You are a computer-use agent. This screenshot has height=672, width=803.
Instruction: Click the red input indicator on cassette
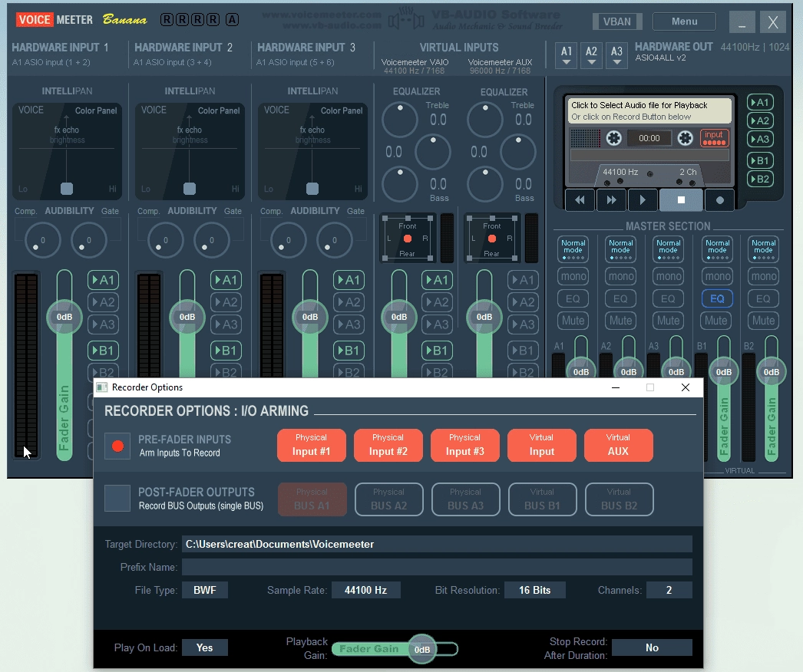point(714,137)
